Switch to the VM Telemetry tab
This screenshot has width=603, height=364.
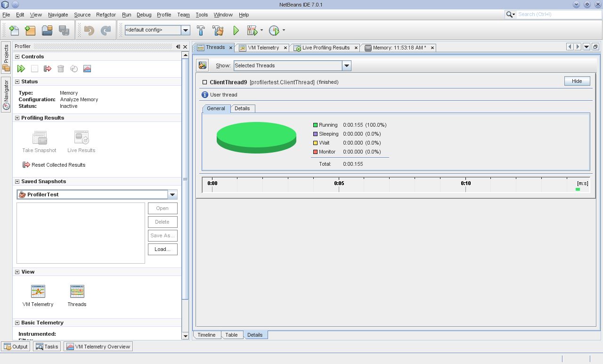pyautogui.click(x=263, y=48)
